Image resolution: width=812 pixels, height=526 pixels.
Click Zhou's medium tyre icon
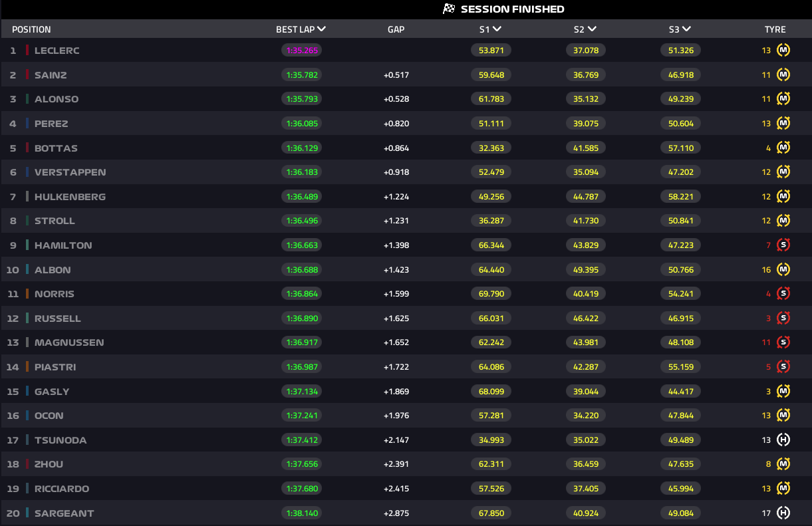coord(783,464)
